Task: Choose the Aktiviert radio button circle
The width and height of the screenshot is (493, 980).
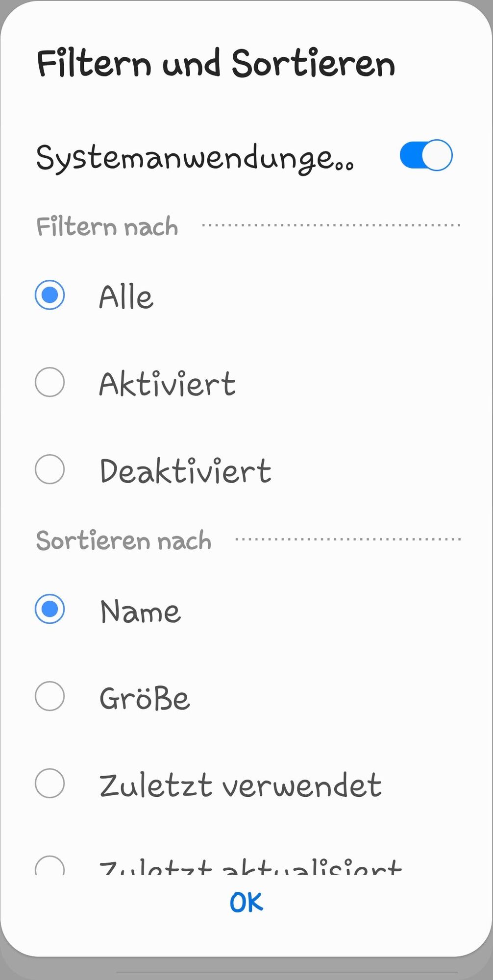Action: point(49,382)
